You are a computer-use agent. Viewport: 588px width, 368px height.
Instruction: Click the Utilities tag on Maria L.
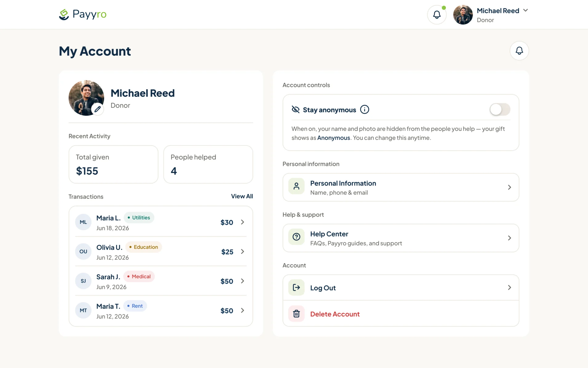[x=139, y=217]
